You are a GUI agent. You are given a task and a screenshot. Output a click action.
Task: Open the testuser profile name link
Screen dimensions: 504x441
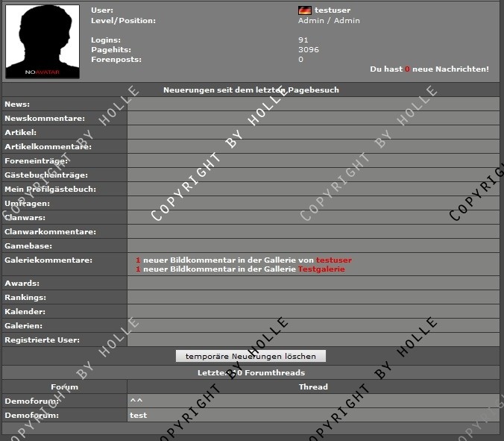pos(333,10)
